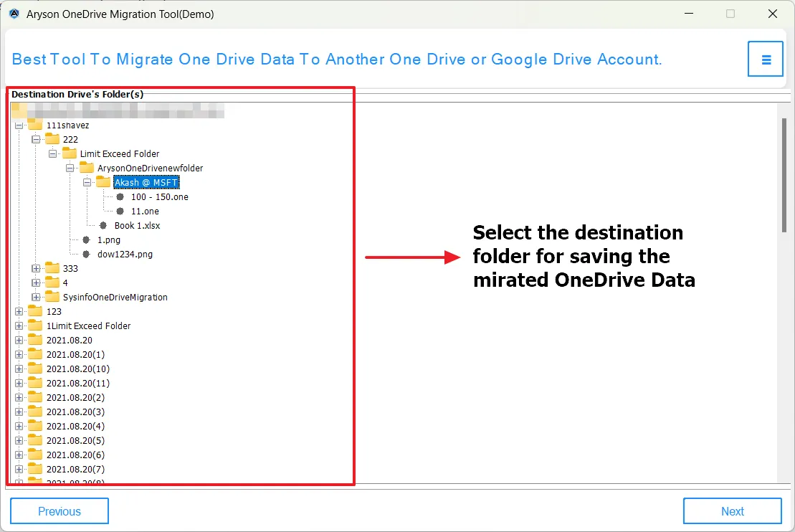Click the file bullet icon for 1.png

point(86,239)
